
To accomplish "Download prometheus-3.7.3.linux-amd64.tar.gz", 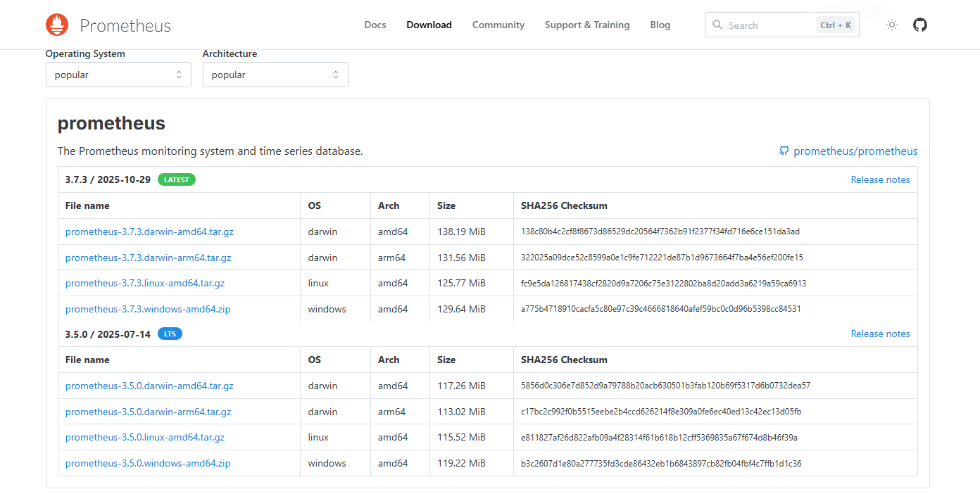I will 145,283.
